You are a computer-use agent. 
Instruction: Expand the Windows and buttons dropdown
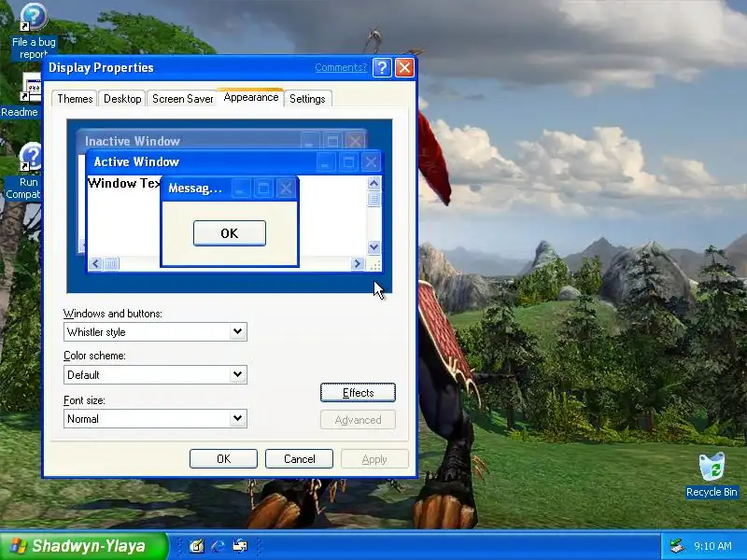pos(237,331)
